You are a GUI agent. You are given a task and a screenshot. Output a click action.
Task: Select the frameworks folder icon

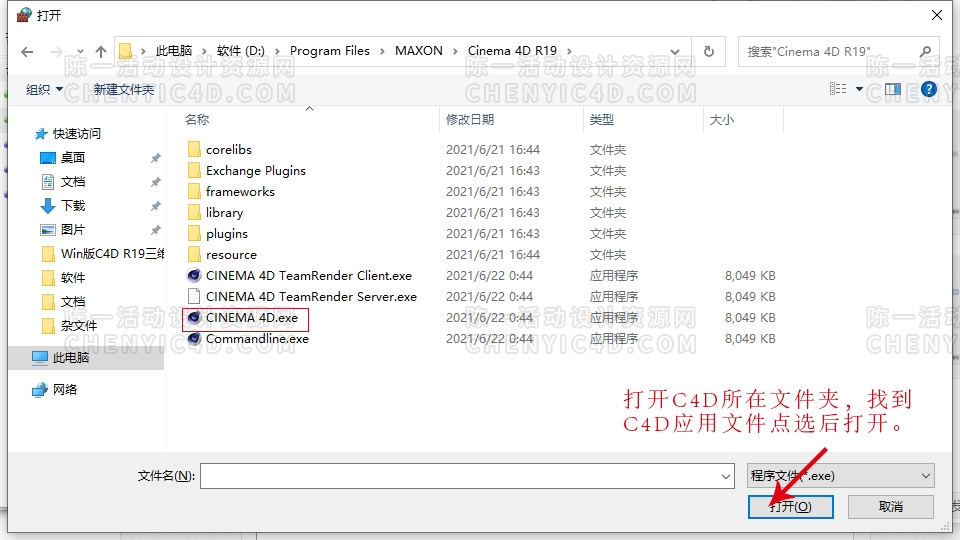(x=194, y=192)
